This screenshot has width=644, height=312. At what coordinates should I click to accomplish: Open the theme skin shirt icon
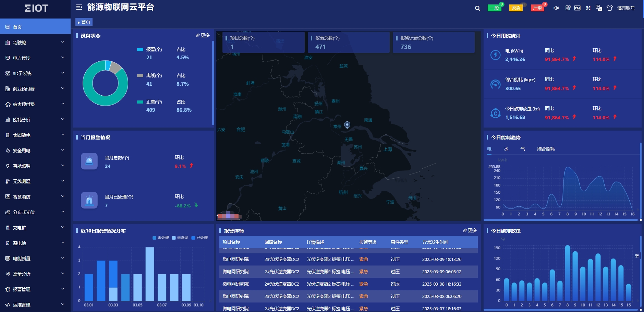tap(609, 8)
